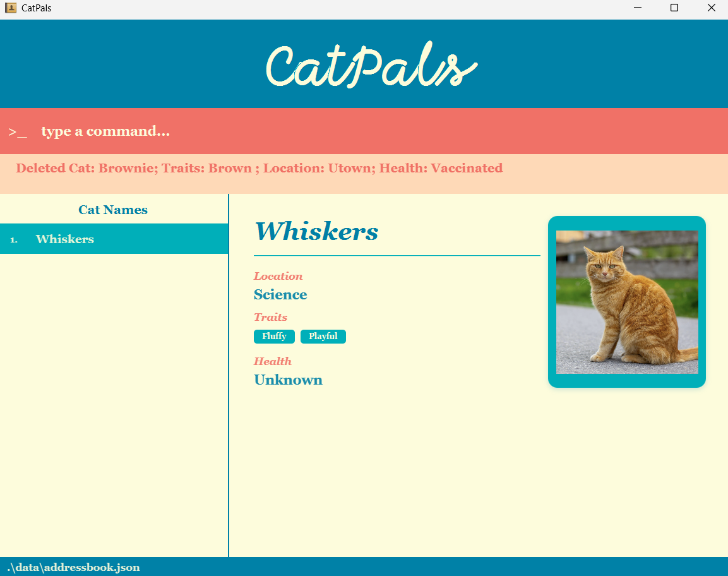The height and width of the screenshot is (576, 728).
Task: Select Whiskers in the cat names list
Action: (x=64, y=239)
